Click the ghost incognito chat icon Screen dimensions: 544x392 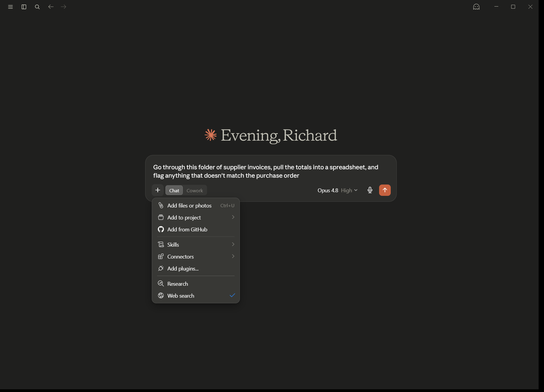point(476,7)
